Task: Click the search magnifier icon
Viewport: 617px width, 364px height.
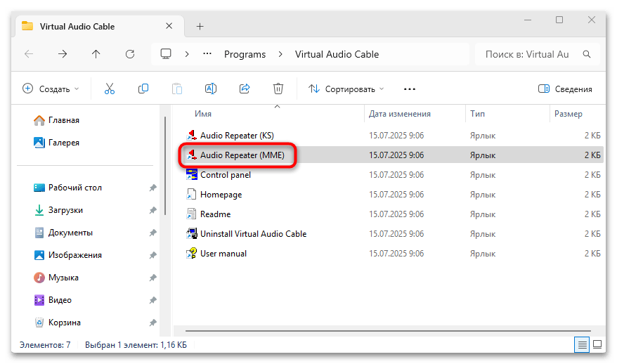Action: [x=587, y=54]
